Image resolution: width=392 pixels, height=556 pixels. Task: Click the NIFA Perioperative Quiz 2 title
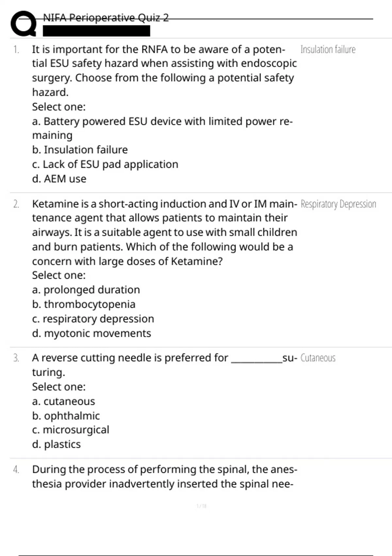tap(106, 18)
